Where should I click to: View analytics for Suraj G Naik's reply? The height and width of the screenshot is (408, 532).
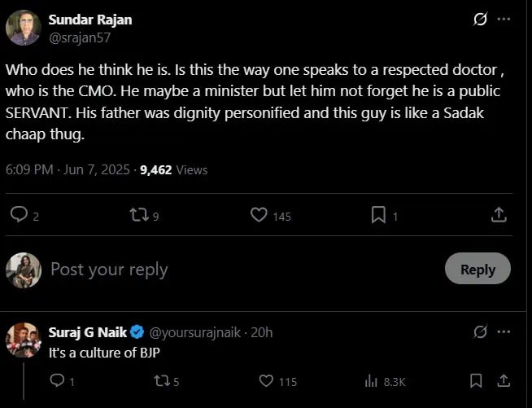coord(371,380)
